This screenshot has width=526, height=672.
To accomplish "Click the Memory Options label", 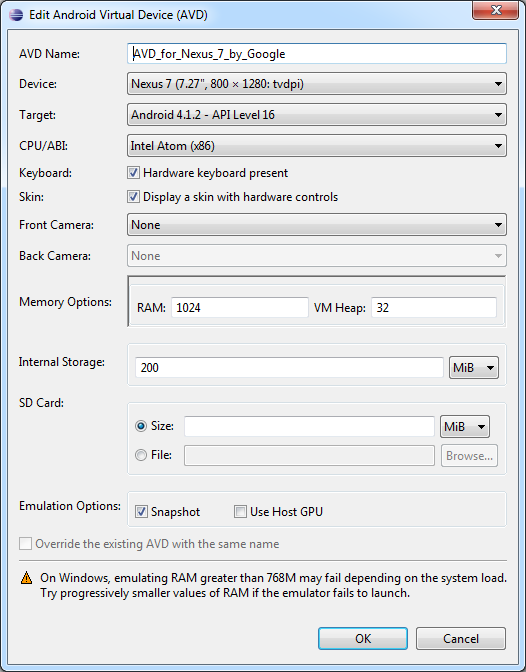I will point(65,302).
